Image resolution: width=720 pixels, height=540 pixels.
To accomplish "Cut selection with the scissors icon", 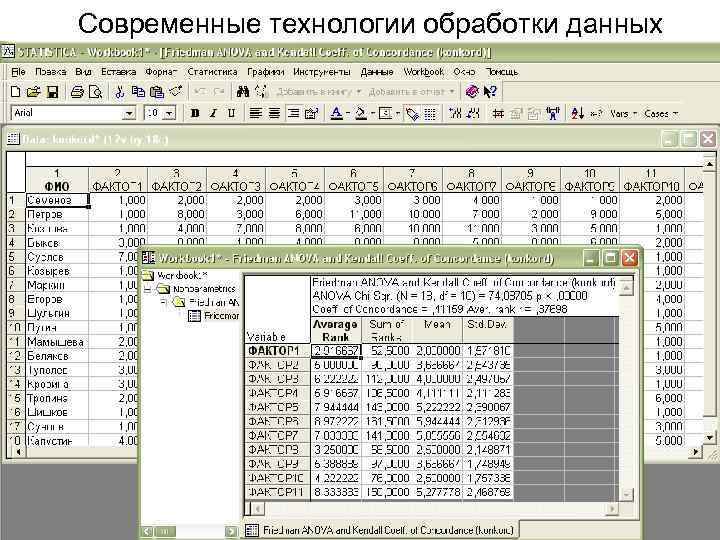I will [x=120, y=92].
